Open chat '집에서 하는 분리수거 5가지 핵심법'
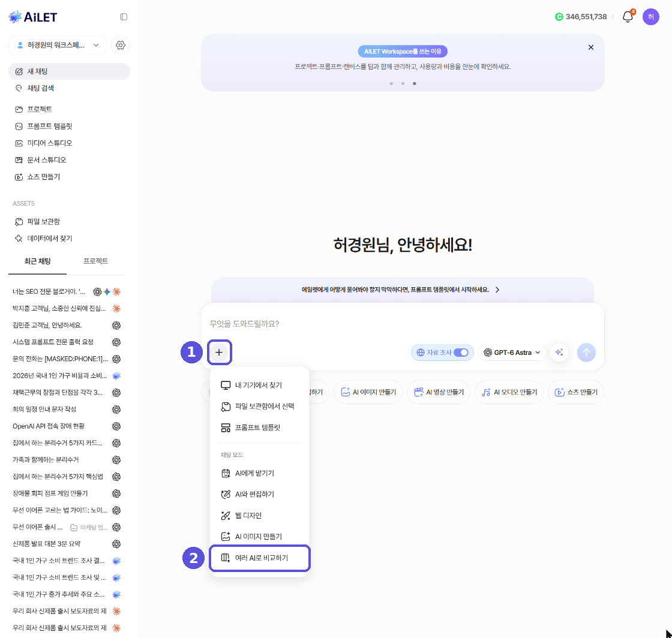 (x=67, y=477)
